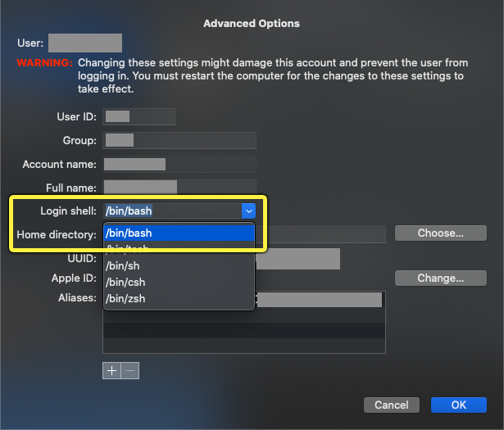
Task: Choose /bin/csh in the dropdown list
Action: click(179, 282)
